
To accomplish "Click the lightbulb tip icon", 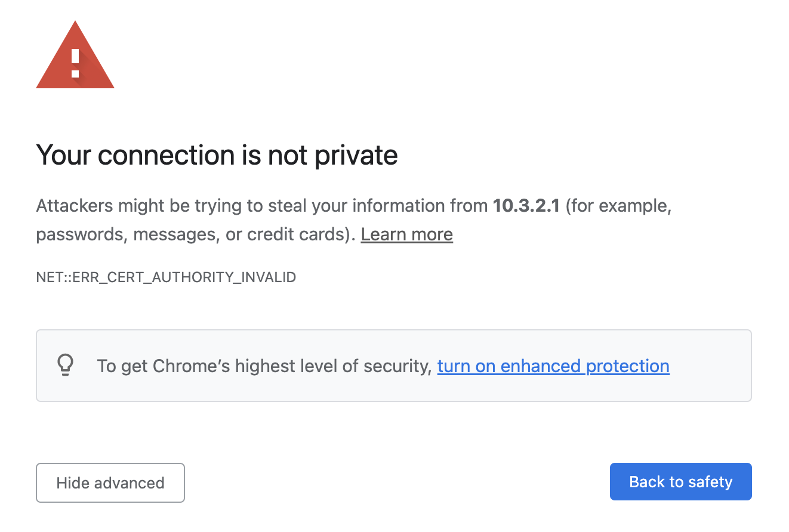I will [x=65, y=365].
